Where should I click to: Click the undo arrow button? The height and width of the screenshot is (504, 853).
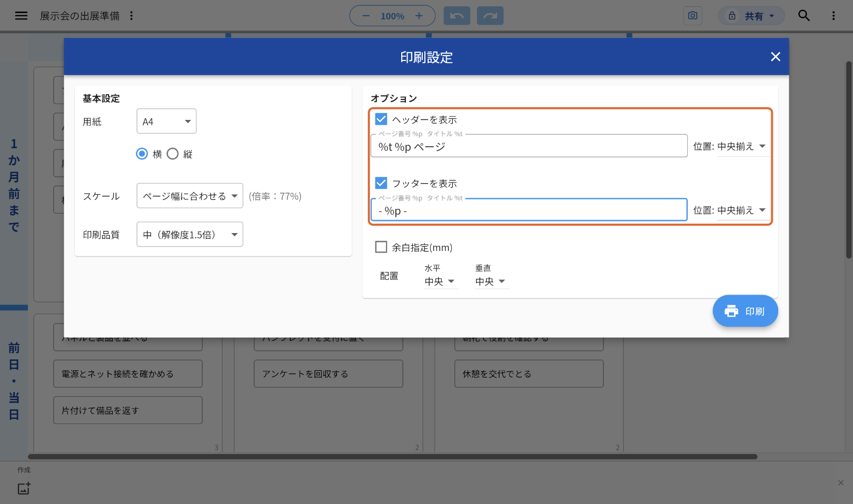pos(457,16)
